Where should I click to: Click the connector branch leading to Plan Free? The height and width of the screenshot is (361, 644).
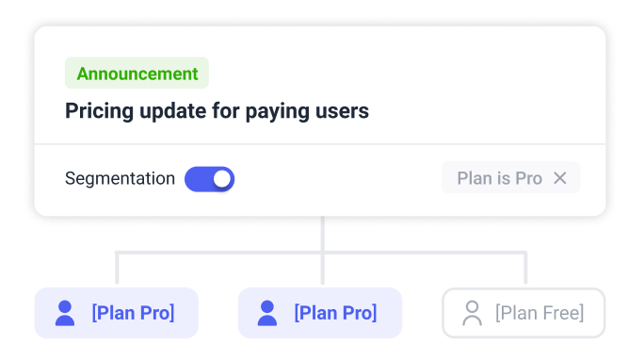[525, 268]
